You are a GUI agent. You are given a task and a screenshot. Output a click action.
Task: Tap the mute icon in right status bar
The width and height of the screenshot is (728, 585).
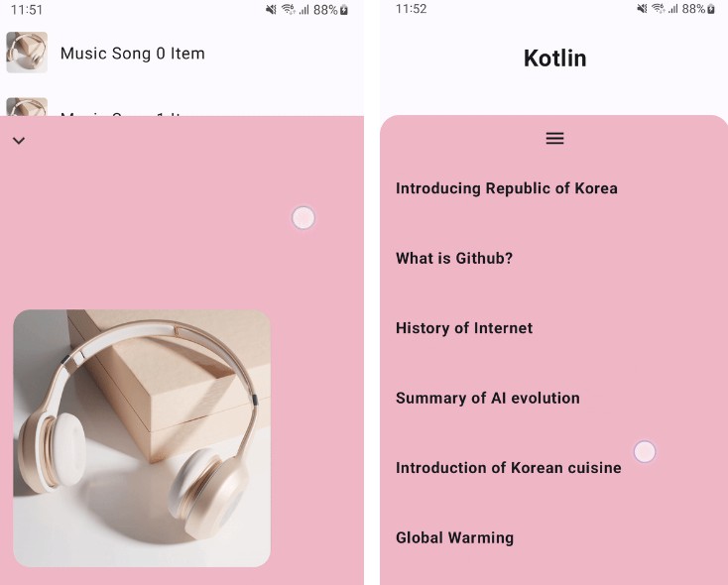point(642,8)
